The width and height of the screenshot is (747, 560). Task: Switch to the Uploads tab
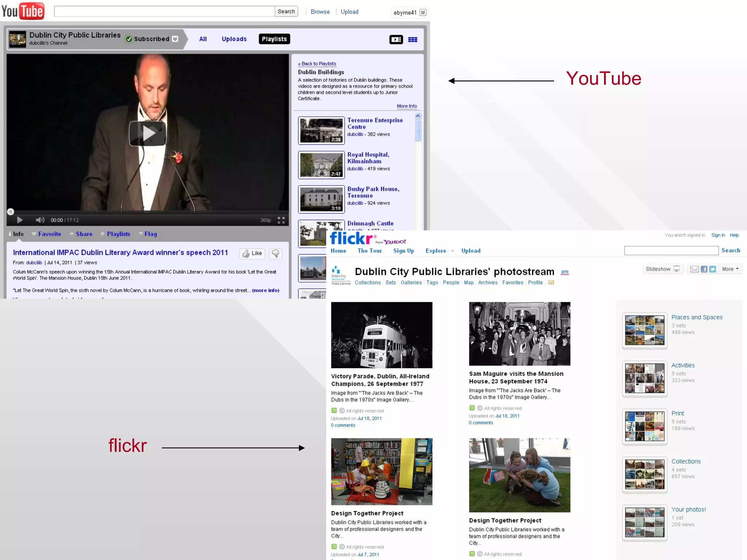pyautogui.click(x=234, y=39)
